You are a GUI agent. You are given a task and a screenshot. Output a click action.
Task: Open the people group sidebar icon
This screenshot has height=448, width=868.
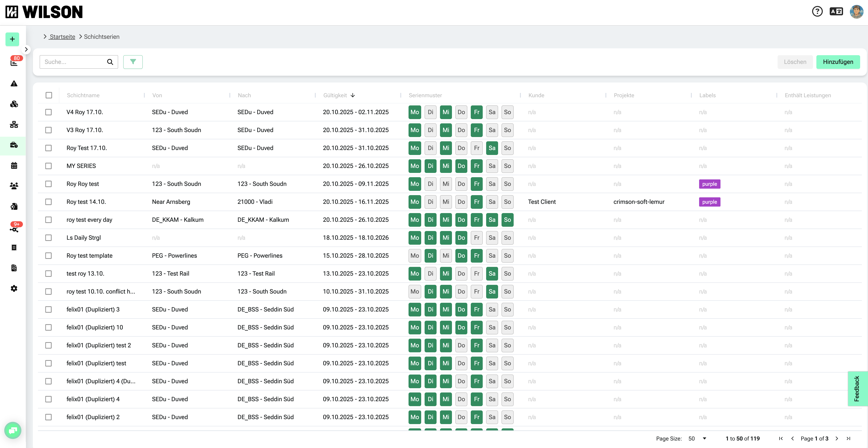[x=14, y=186]
